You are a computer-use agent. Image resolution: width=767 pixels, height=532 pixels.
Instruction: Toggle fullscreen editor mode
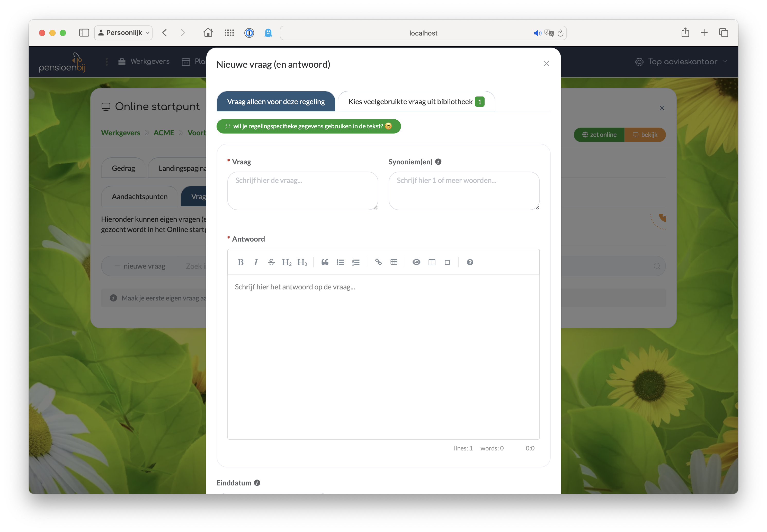[x=447, y=262]
